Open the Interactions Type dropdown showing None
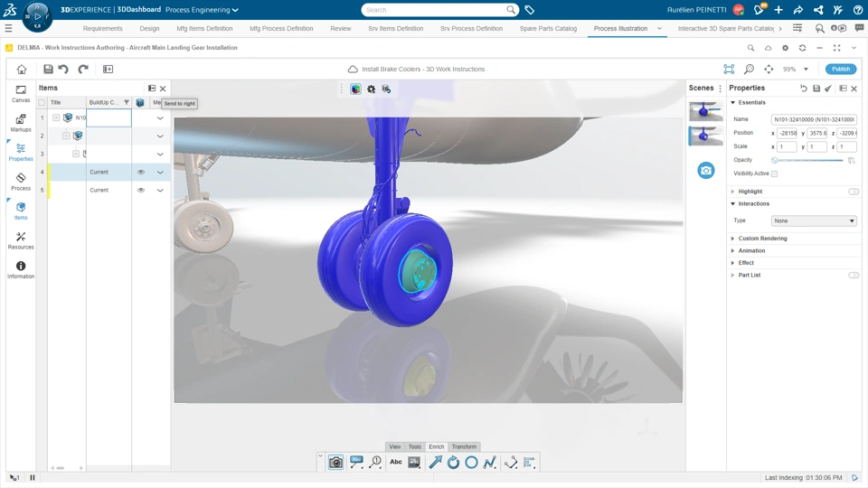Image resolution: width=868 pixels, height=488 pixels. [814, 221]
